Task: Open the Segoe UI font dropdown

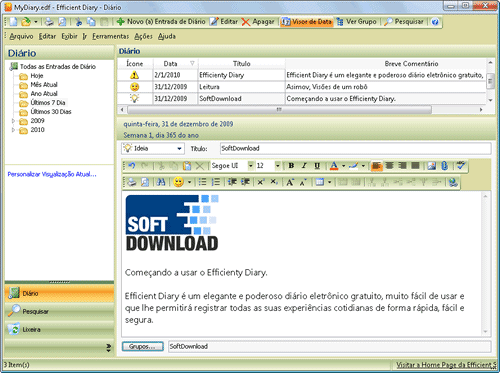Action: click(x=251, y=166)
